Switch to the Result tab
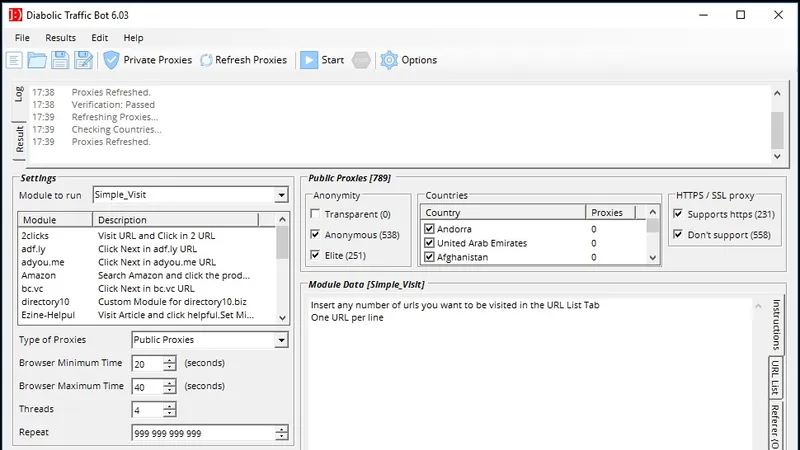The height and width of the screenshot is (450, 800). tap(19, 140)
